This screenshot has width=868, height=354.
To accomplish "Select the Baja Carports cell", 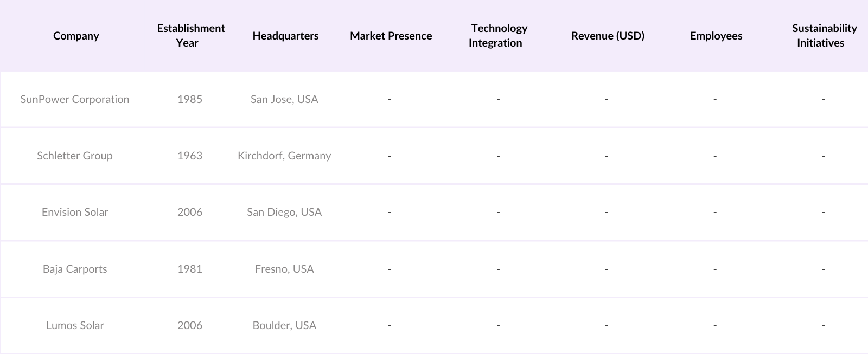I will 75,269.
